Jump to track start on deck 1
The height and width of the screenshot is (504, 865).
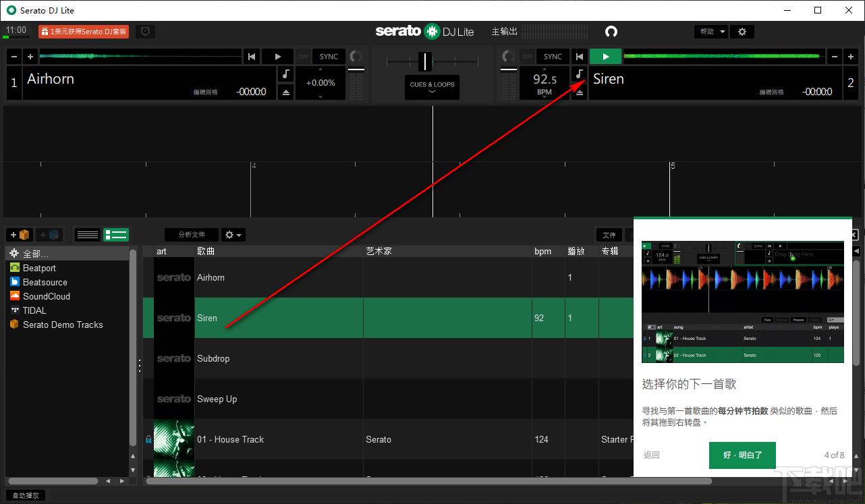click(252, 57)
